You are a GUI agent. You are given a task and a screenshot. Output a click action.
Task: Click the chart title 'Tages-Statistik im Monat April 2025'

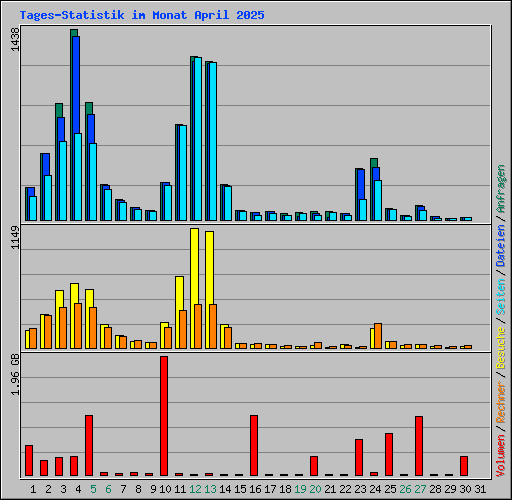pos(142,15)
